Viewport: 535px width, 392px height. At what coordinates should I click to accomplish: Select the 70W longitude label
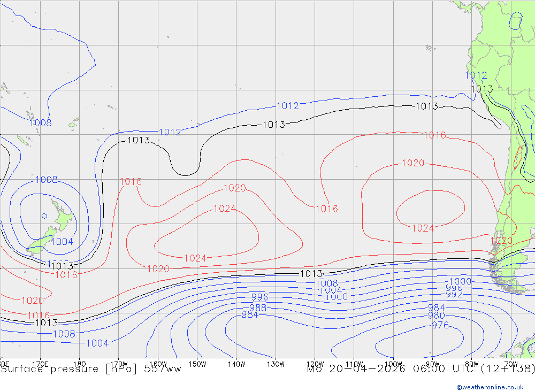511,364
